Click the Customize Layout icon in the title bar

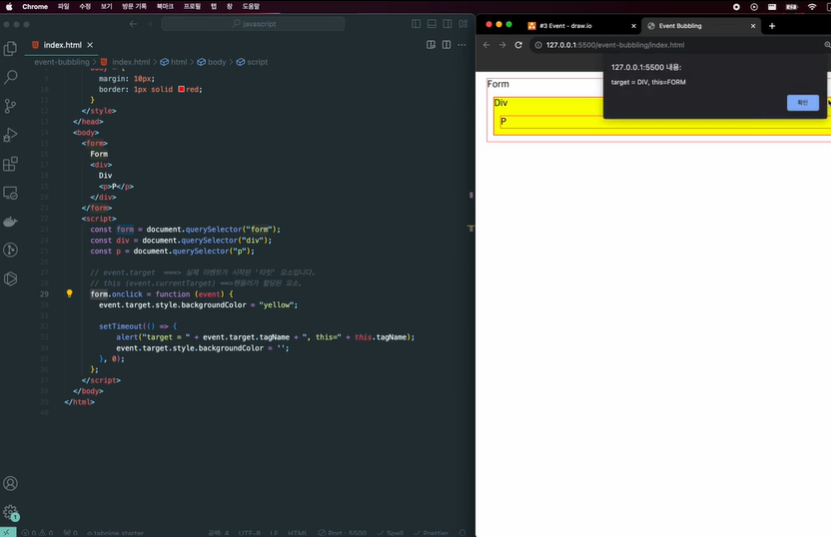coord(463,24)
